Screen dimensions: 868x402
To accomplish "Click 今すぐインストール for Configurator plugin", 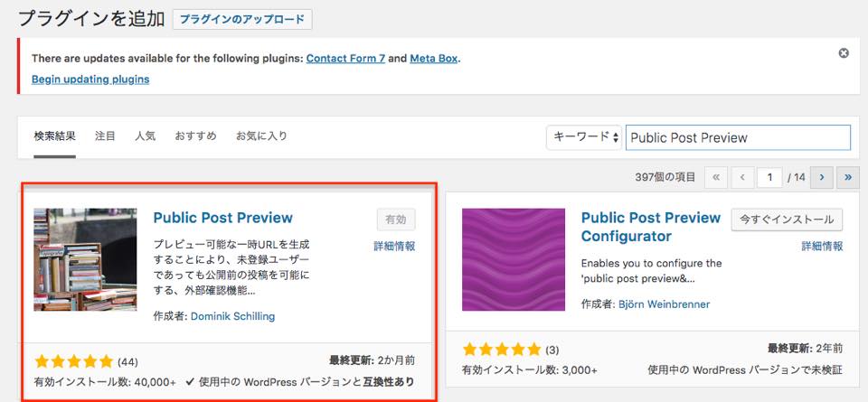I will (787, 220).
